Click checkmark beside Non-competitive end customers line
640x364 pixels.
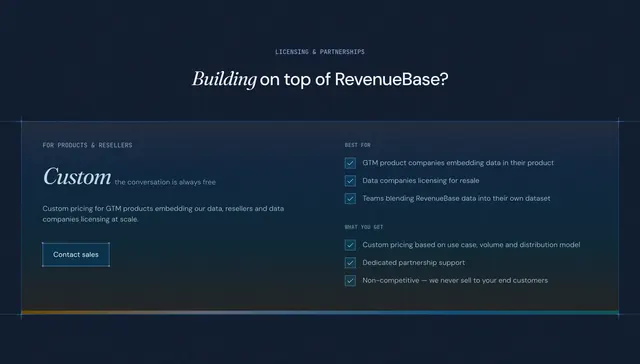[350, 281]
